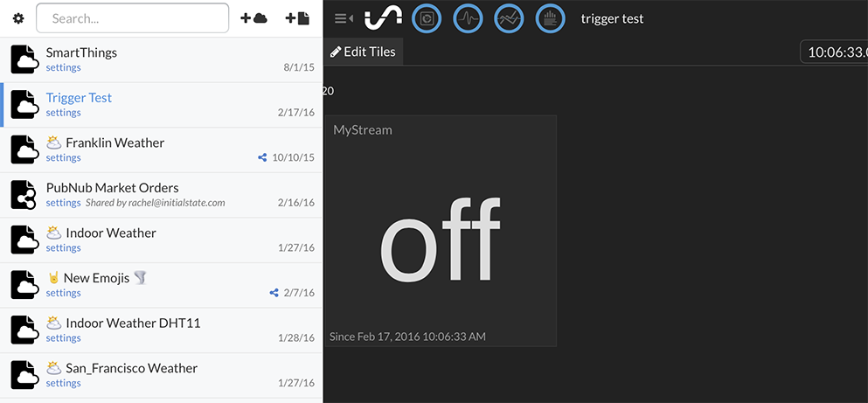Click the add cloud bucket icon
This screenshot has height=403, width=868.
[x=253, y=18]
